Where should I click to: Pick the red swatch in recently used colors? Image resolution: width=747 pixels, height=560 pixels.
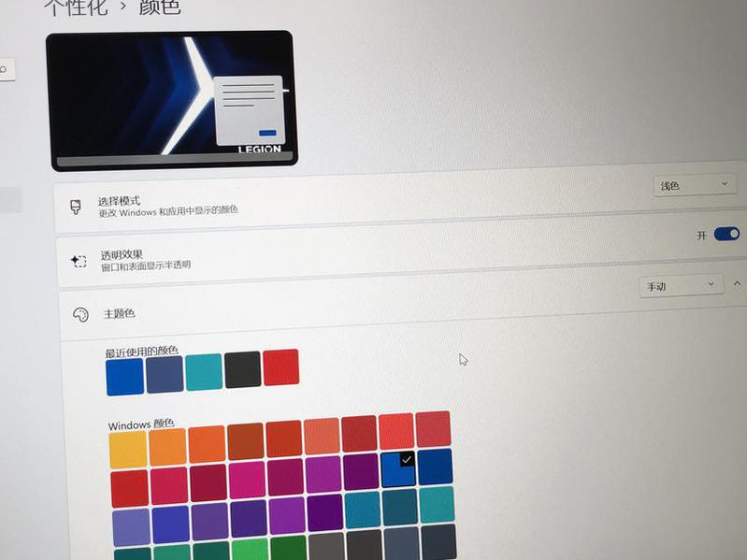pos(281,367)
